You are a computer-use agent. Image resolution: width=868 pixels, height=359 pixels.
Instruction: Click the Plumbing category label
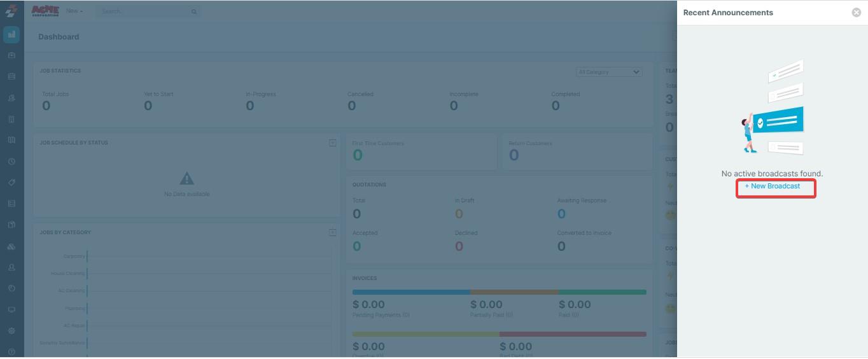pyautogui.click(x=74, y=308)
